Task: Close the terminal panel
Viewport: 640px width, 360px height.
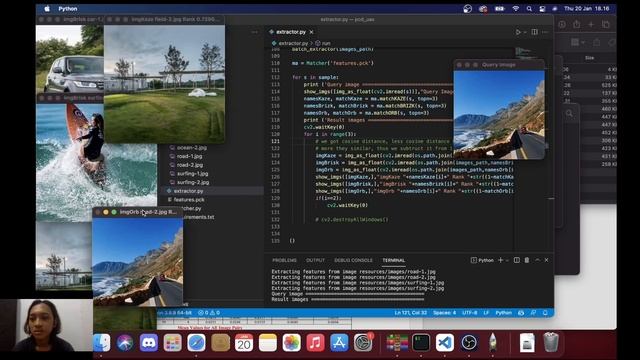Action: point(546,260)
